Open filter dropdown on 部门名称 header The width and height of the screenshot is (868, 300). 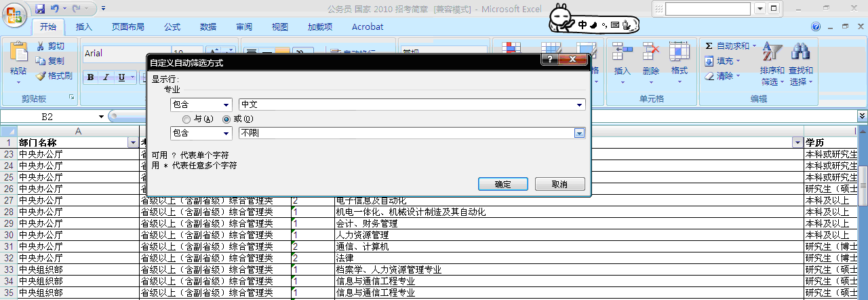(x=133, y=143)
